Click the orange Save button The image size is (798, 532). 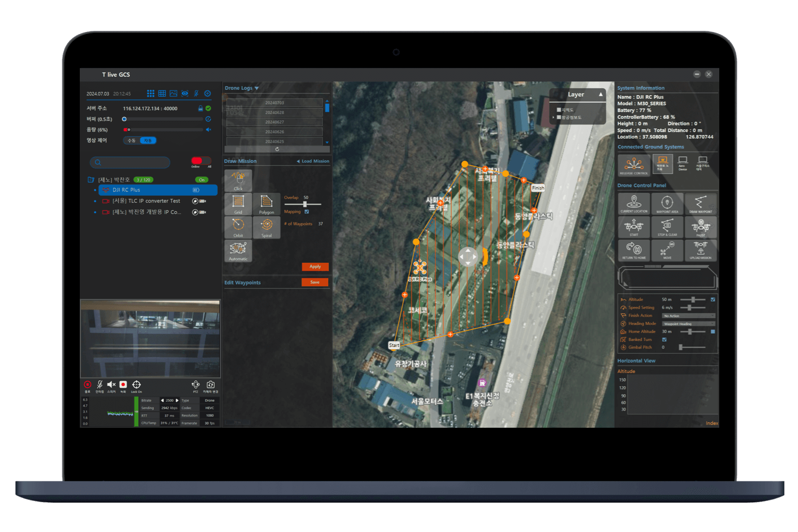[x=315, y=282]
